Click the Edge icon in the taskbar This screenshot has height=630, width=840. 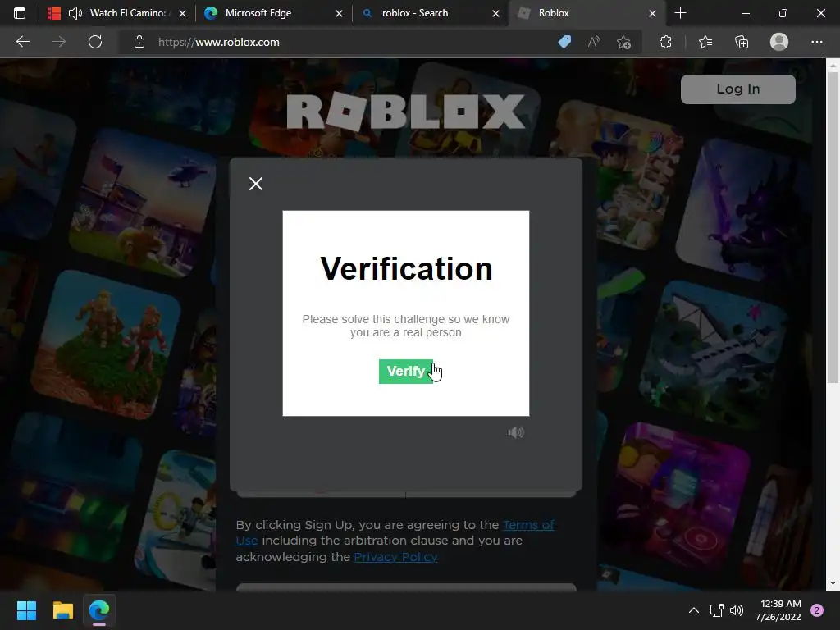99,610
